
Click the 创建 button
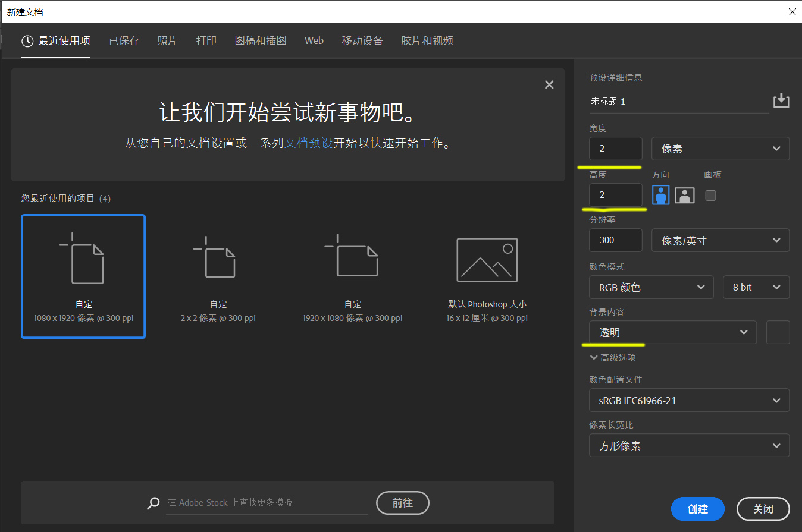[x=697, y=509]
